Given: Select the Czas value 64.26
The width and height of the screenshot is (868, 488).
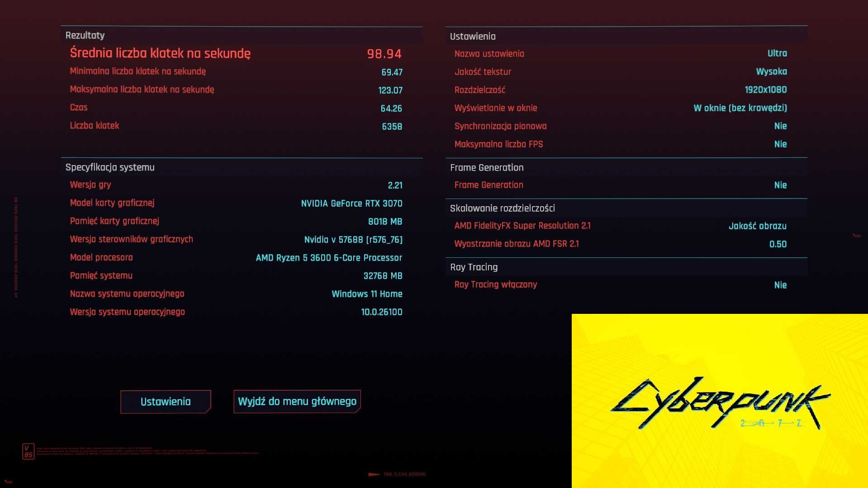Looking at the screenshot, I should pyautogui.click(x=391, y=109).
